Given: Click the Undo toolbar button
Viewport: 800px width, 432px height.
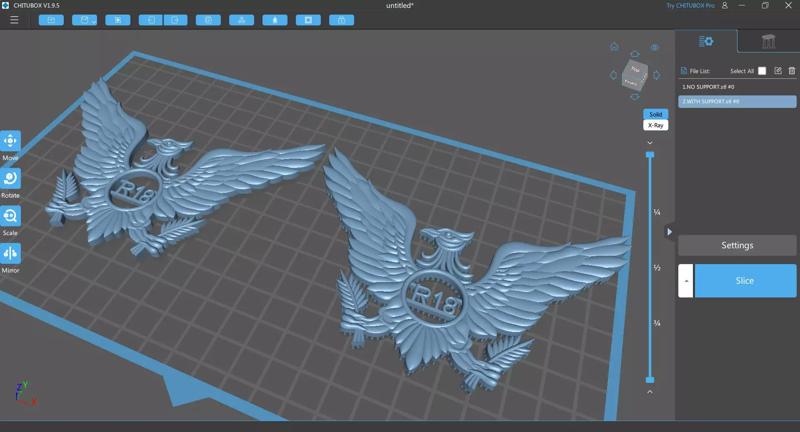Looking at the screenshot, I should (151, 20).
